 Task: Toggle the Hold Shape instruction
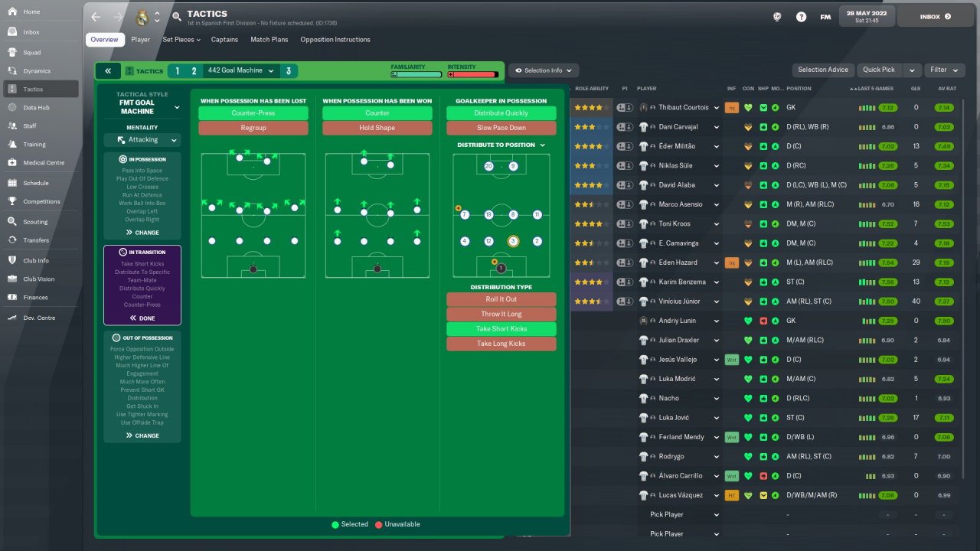click(377, 128)
